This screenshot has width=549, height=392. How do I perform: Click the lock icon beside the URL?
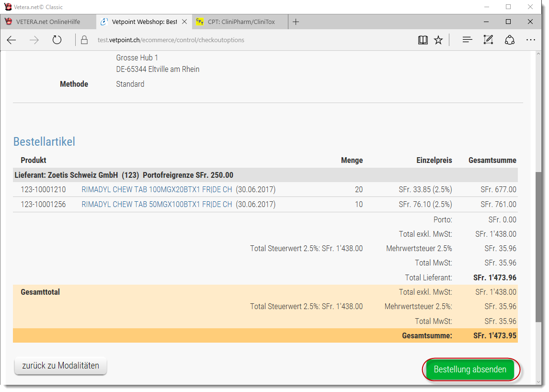tap(84, 40)
